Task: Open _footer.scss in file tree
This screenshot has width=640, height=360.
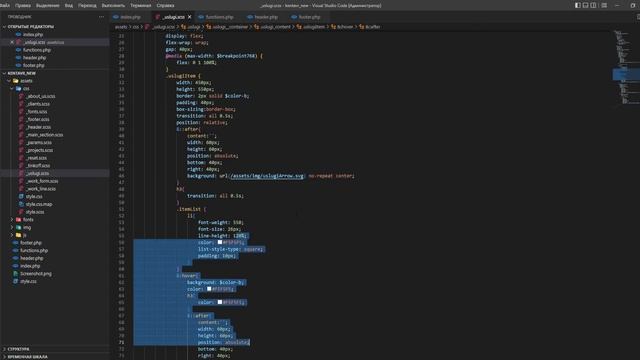Action: pos(38,120)
